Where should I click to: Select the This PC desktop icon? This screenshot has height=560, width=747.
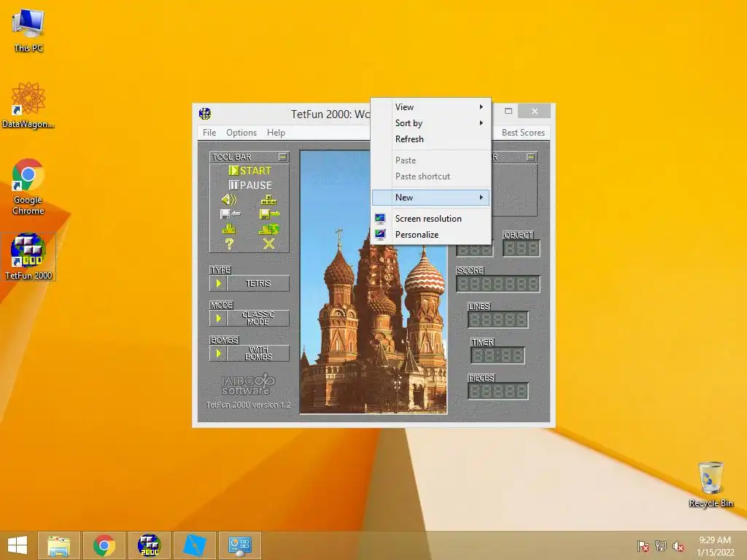click(28, 30)
